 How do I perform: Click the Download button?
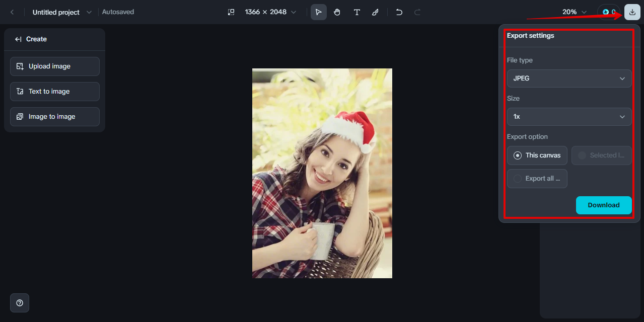[604, 205]
